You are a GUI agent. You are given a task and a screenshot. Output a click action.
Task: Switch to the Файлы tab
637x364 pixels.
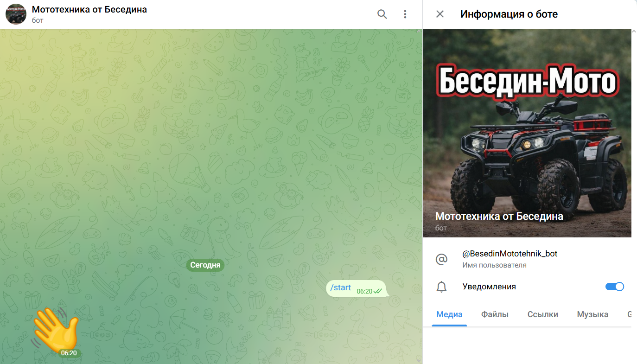click(x=495, y=314)
